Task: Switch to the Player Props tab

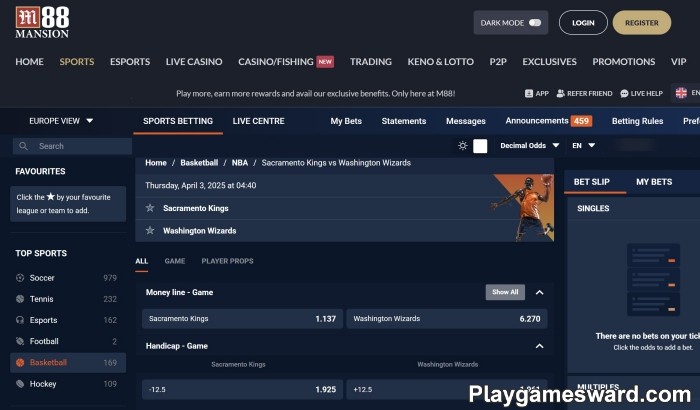Action: (x=227, y=261)
